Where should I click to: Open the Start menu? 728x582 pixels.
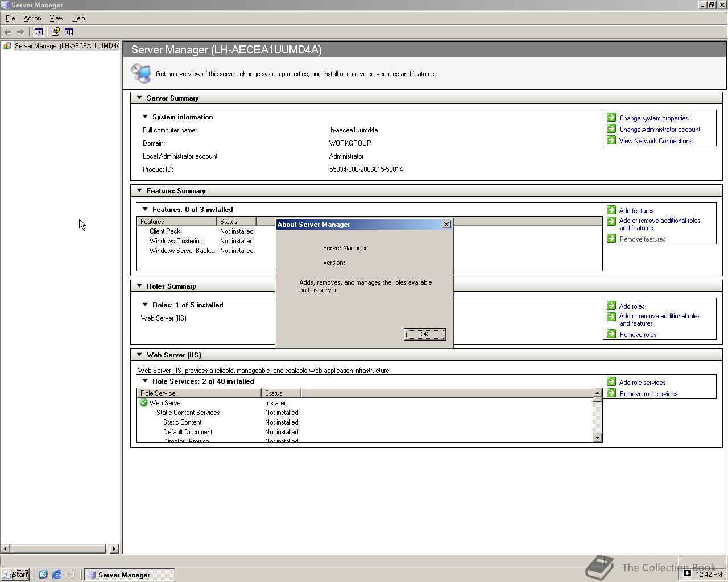point(15,575)
